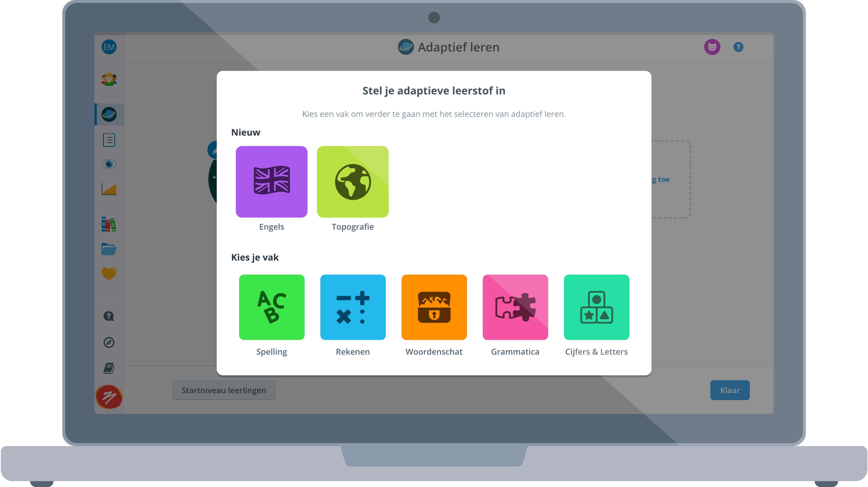Click the Startniveau leerlingen button
This screenshot has width=868, height=487.
point(224,390)
